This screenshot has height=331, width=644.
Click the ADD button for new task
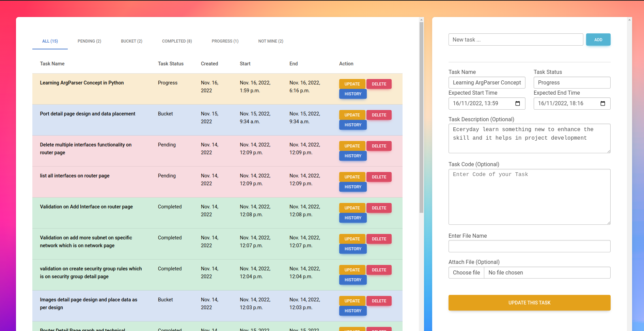598,40
